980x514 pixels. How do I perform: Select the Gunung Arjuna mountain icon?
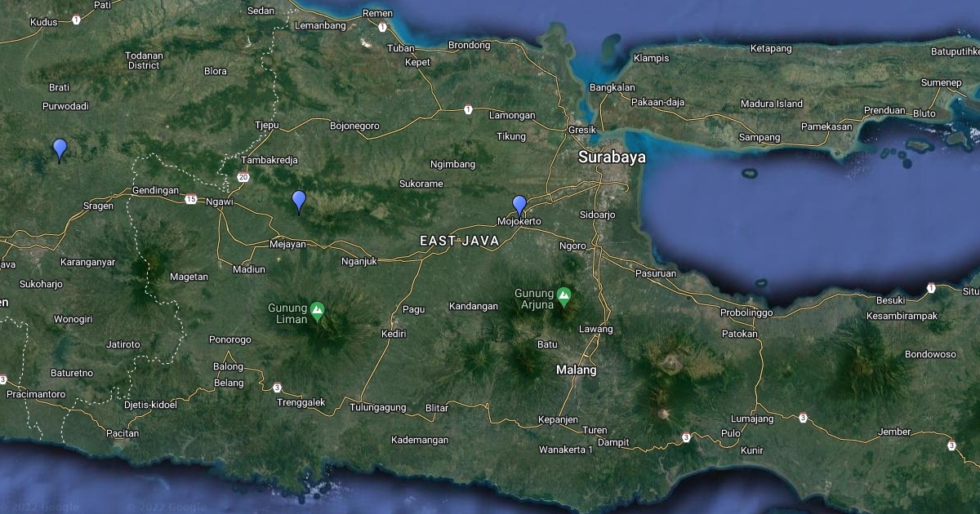click(x=563, y=293)
